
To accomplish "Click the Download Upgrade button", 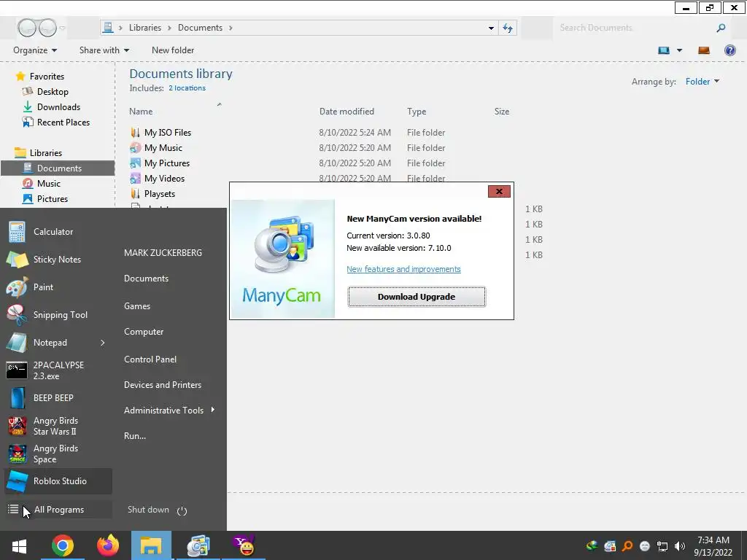I will tap(417, 297).
